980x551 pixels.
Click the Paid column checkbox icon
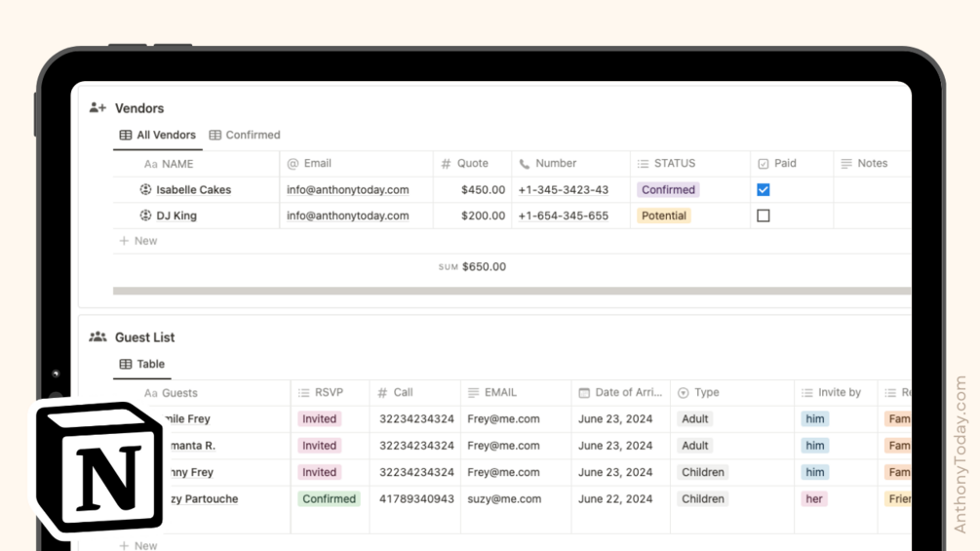[764, 164]
